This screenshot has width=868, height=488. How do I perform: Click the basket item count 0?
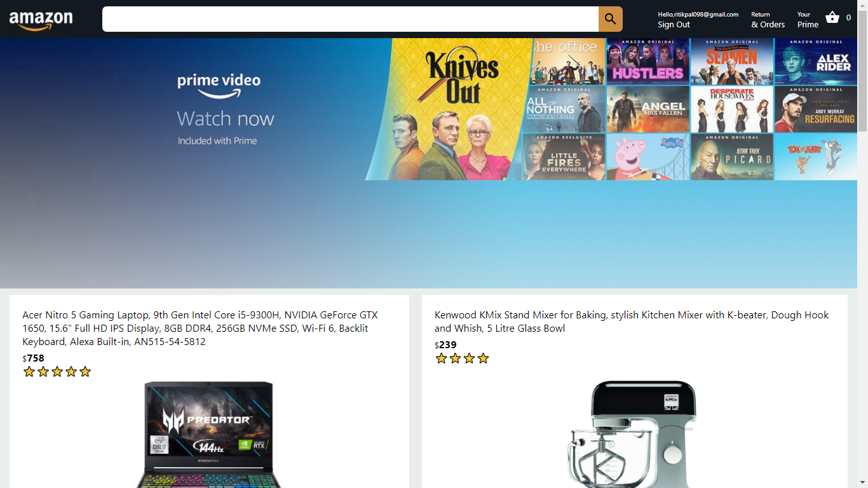pos(848,18)
